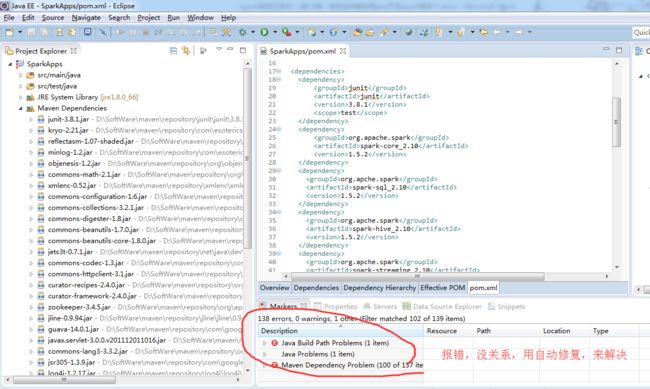
Task: Select the pom.xml source tab
Action: (x=483, y=287)
